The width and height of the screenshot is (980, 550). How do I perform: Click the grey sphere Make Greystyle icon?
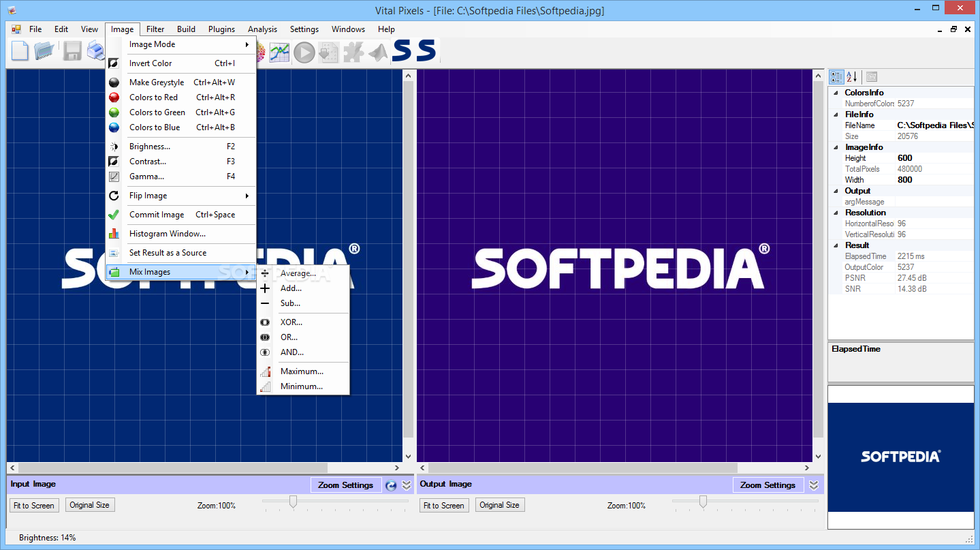click(114, 82)
